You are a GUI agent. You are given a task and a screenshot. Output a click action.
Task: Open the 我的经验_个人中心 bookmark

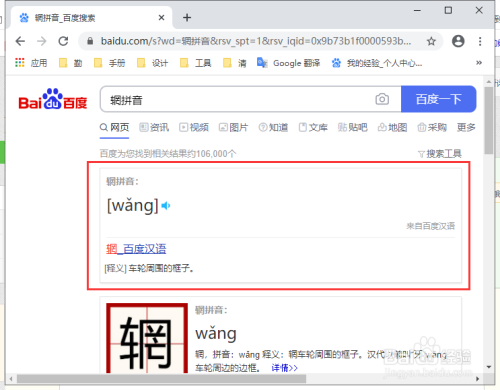[377, 63]
